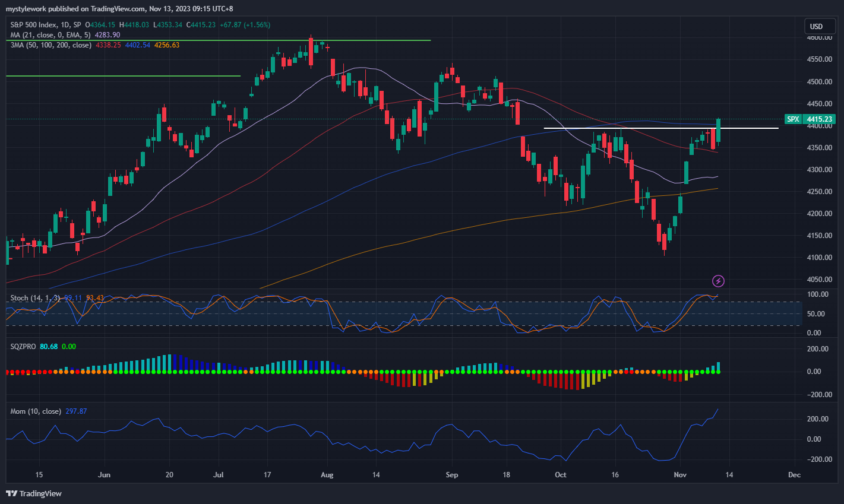Click the 4100.00 price axis label
Screen dimensions: 844x504
click(819, 258)
